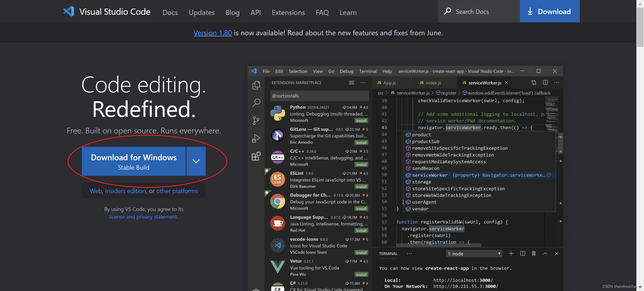The width and height of the screenshot is (644, 291).
Task: Install the Vetur extension
Action: [361, 274]
